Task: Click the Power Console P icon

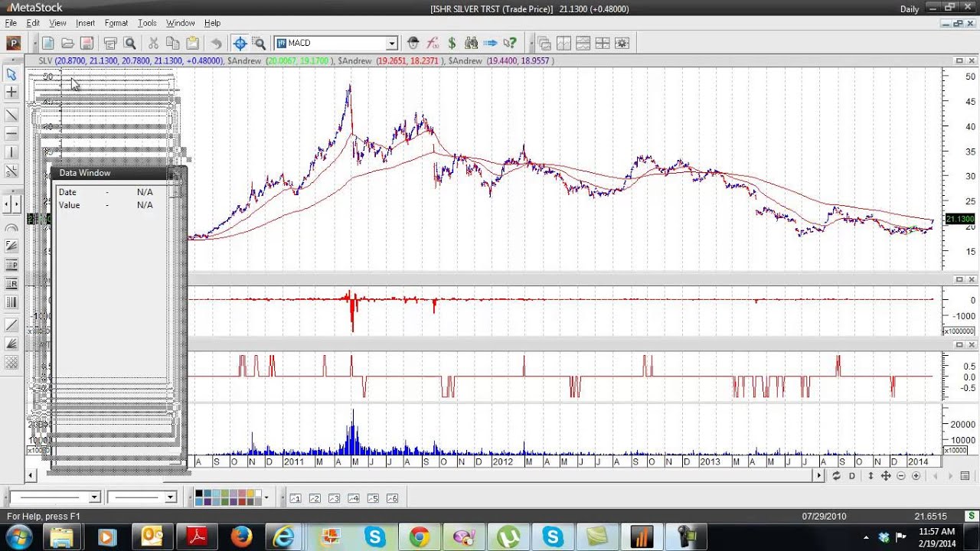Action: click(x=13, y=44)
